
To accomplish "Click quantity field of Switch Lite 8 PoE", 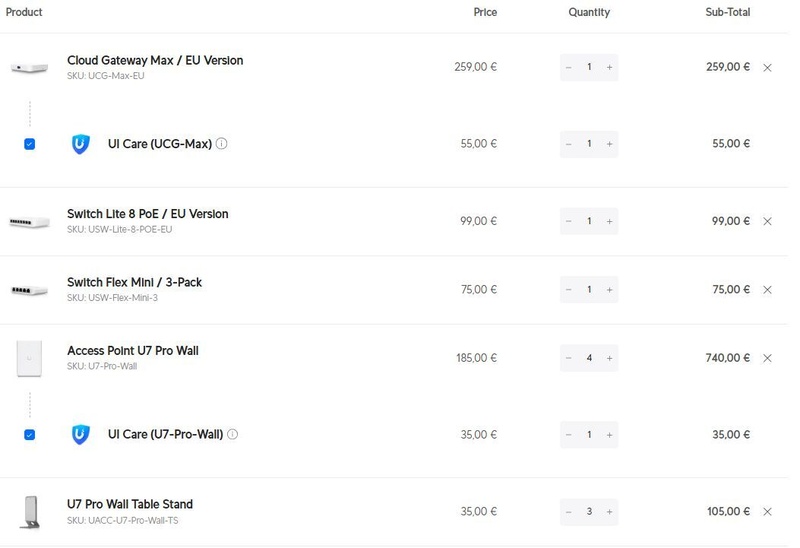I will tap(589, 221).
